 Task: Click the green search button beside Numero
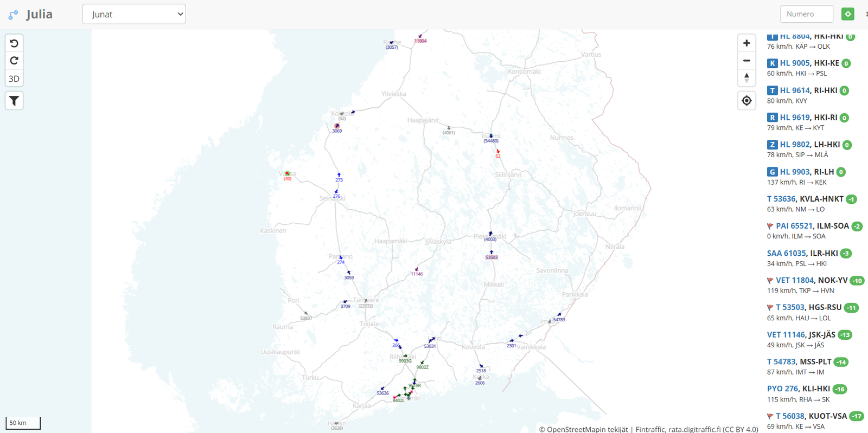click(x=847, y=14)
